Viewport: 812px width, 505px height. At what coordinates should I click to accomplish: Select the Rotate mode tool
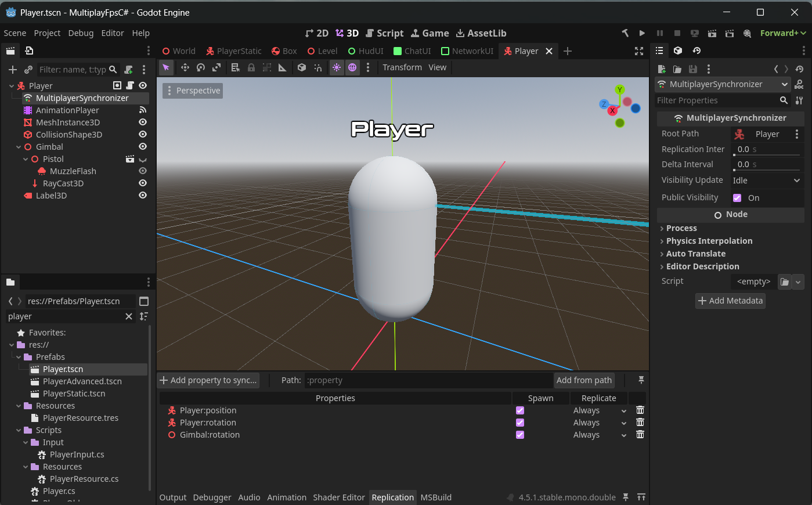point(200,67)
